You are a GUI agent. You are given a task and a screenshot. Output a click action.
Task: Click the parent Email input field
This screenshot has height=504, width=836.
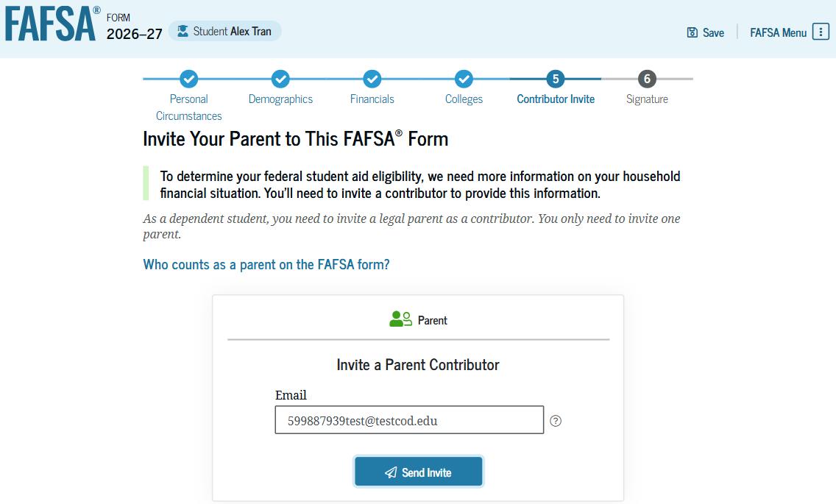(409, 420)
